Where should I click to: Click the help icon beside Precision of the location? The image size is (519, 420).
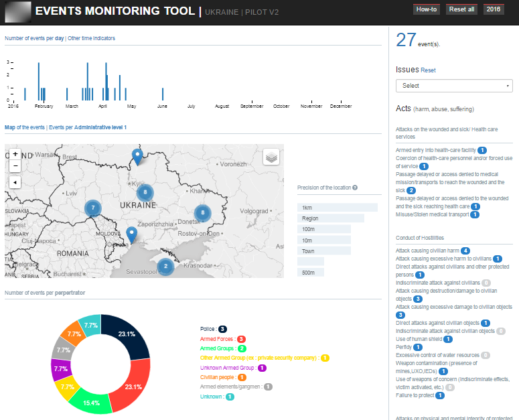355,188
